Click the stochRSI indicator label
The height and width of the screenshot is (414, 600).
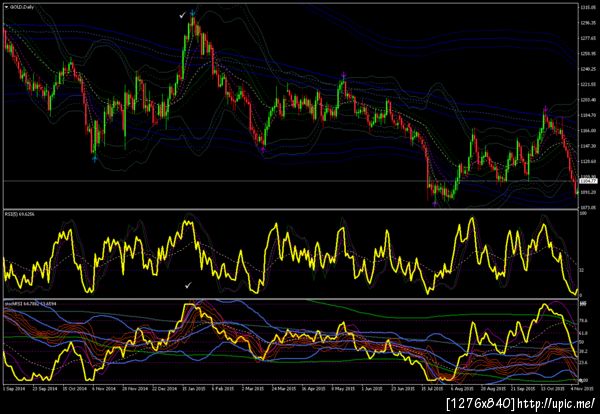30,303
